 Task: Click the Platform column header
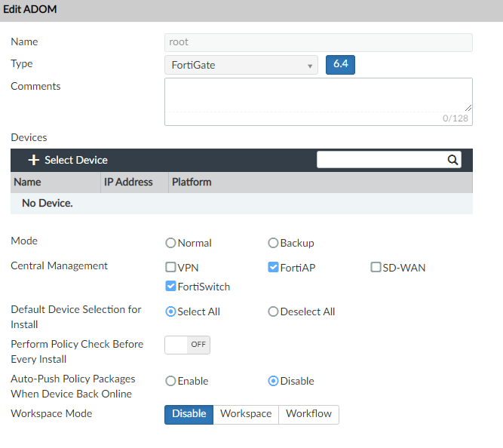tap(192, 182)
